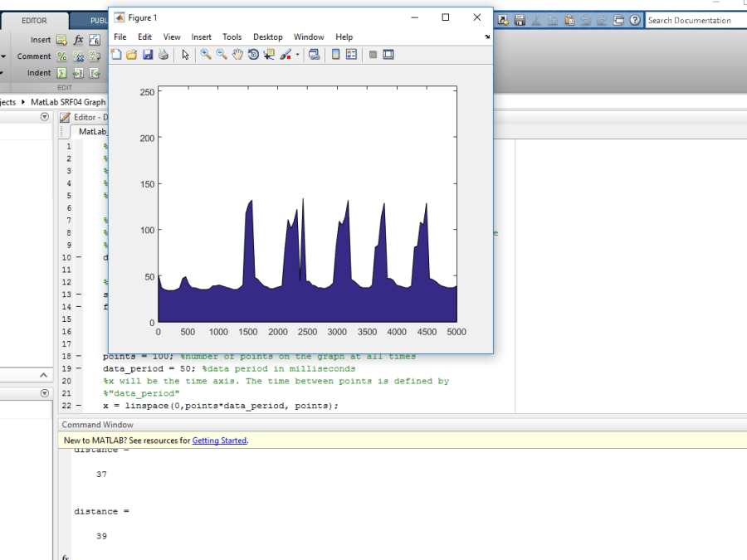Toggle breakpoint dash at line 22
Screen dimensions: 747x560
(79, 406)
